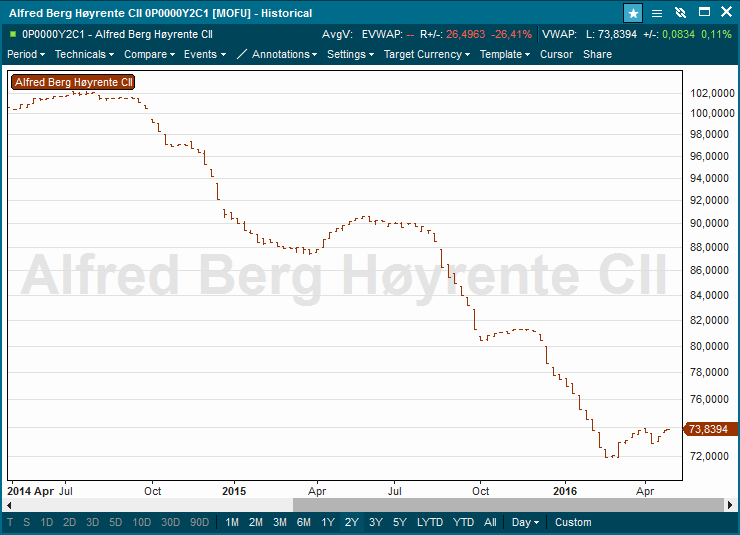Click the T tick interval button
740x535 pixels.
10,522
